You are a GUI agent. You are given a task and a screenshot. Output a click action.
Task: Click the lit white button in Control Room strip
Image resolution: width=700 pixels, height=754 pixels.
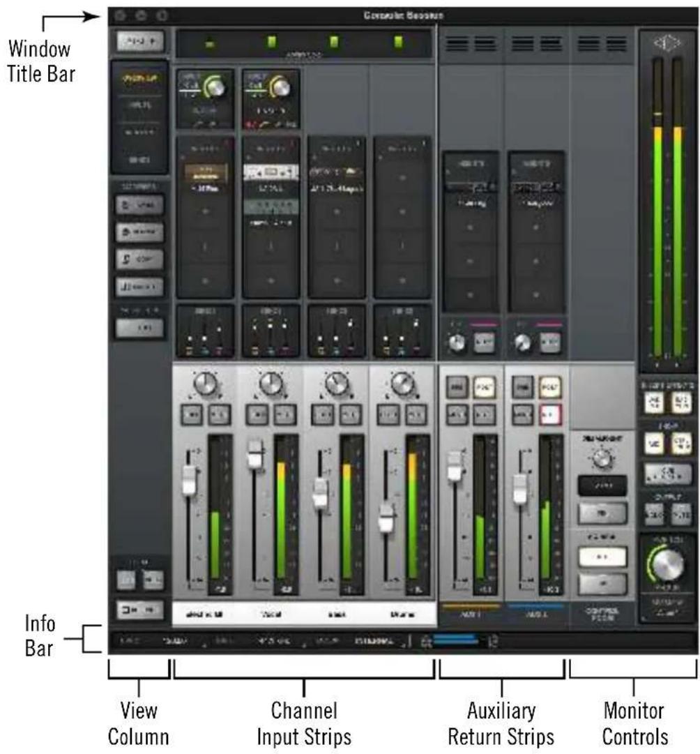(602, 557)
